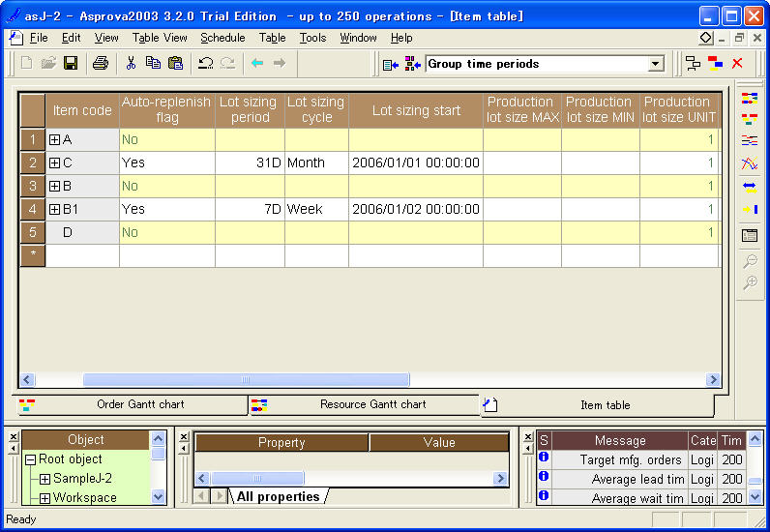Open order Gantt icon in right sidebar
This screenshot has width=770, height=532.
750,119
